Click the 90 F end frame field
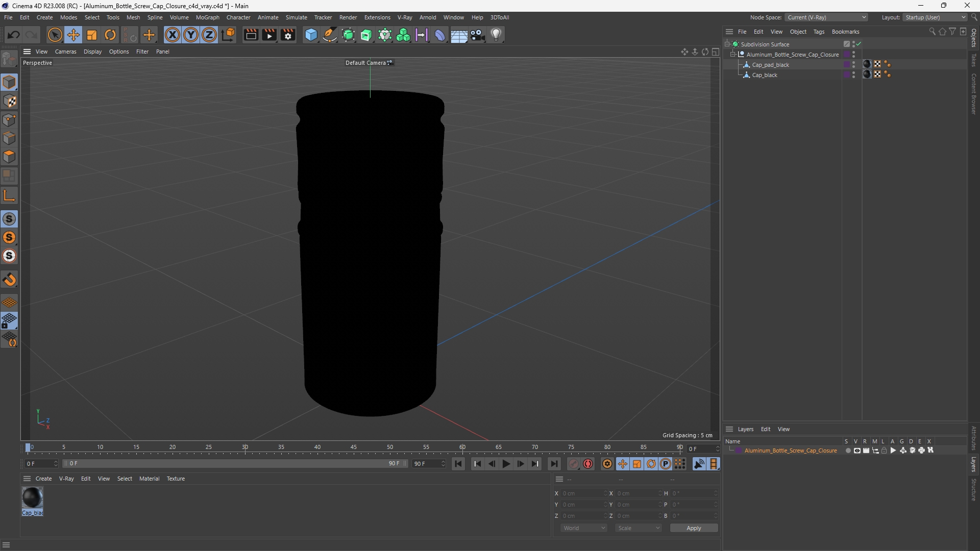The width and height of the screenshot is (980, 551). point(429,464)
